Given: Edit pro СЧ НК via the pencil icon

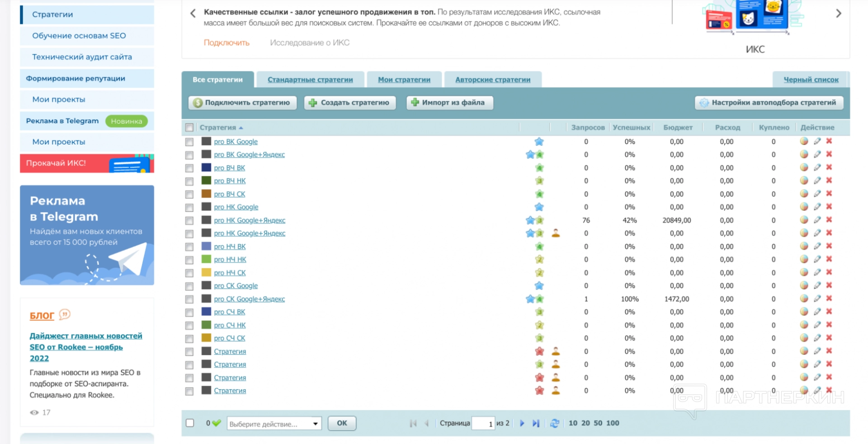Looking at the screenshot, I should pyautogui.click(x=817, y=325).
